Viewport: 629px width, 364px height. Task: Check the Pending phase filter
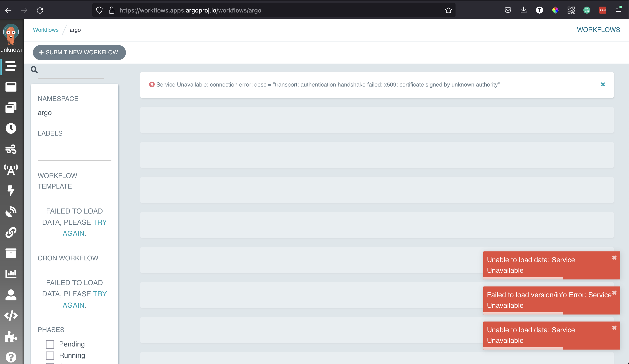pos(50,344)
